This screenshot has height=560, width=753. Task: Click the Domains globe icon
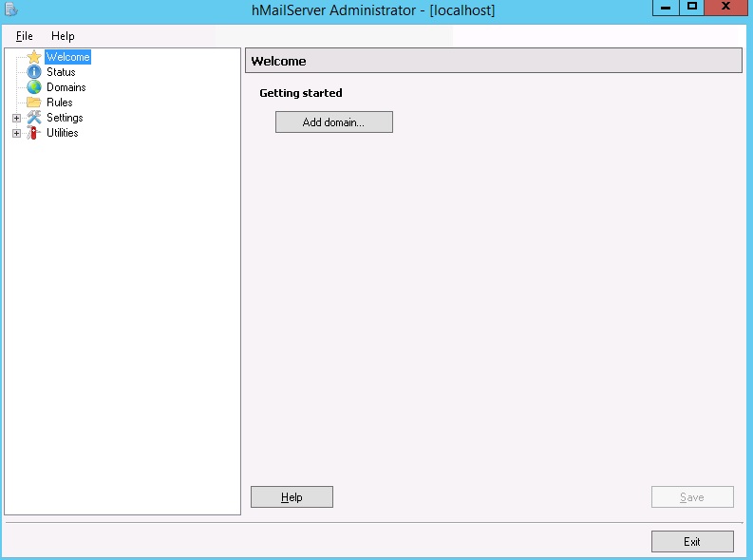(34, 87)
